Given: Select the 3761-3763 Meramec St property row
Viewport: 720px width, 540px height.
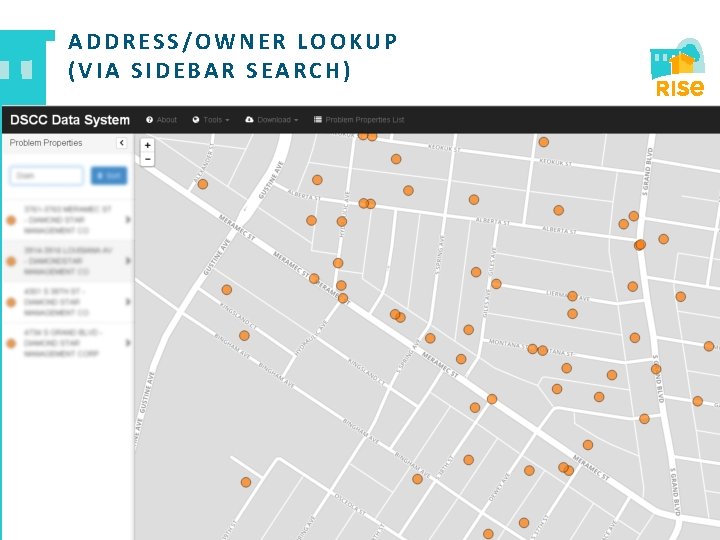Looking at the screenshot, I should coord(68,220).
